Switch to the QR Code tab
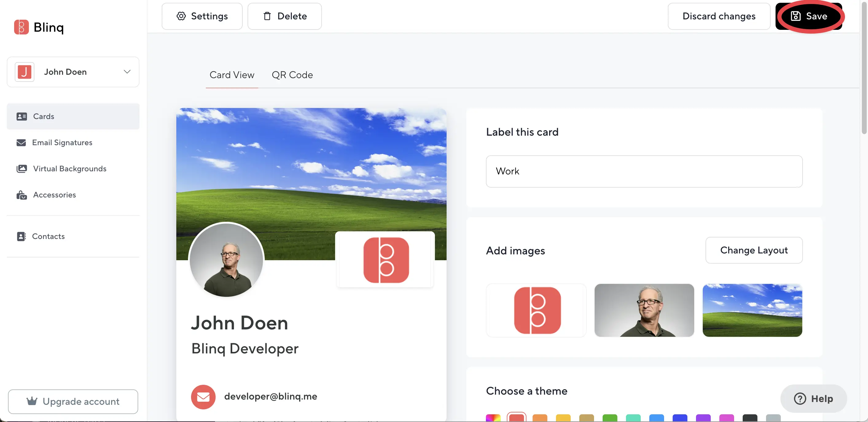Image resolution: width=868 pixels, height=422 pixels. pos(292,75)
